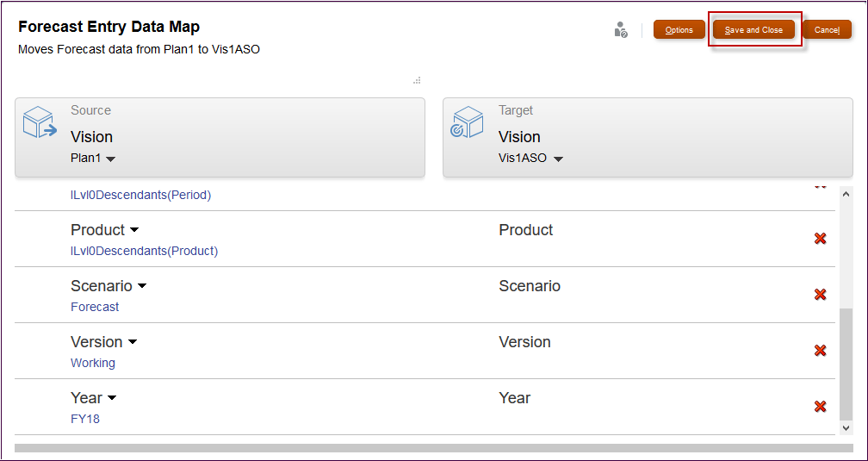Open the Vis1ASO target cube dropdown
The width and height of the screenshot is (868, 461).
558,159
